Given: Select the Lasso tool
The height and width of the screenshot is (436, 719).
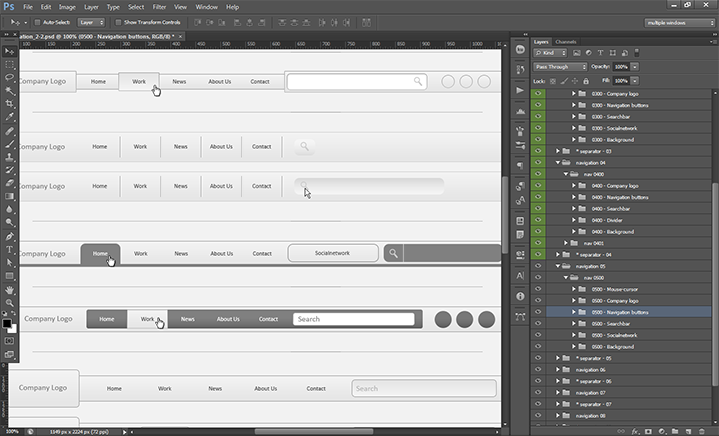Looking at the screenshot, I should tap(10, 76).
